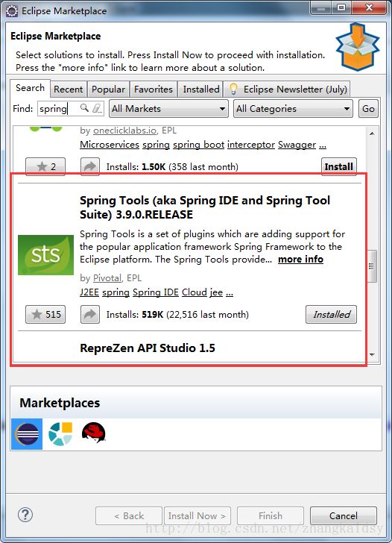392x543 pixels.
Task: Switch to the Recent tab
Action: pyautogui.click(x=68, y=90)
